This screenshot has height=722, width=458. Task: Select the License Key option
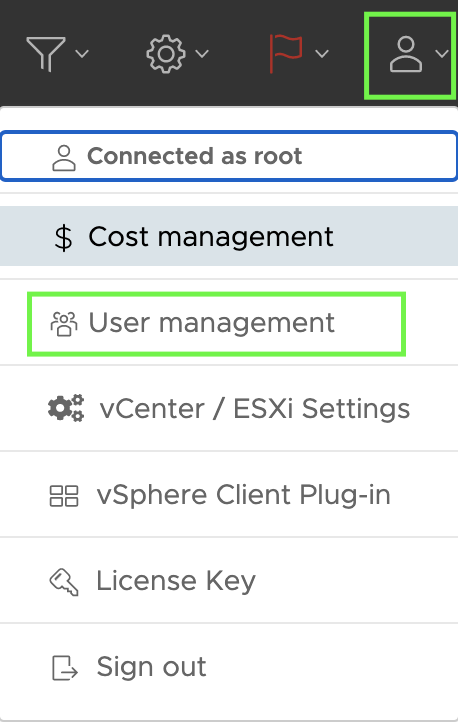coord(229,581)
